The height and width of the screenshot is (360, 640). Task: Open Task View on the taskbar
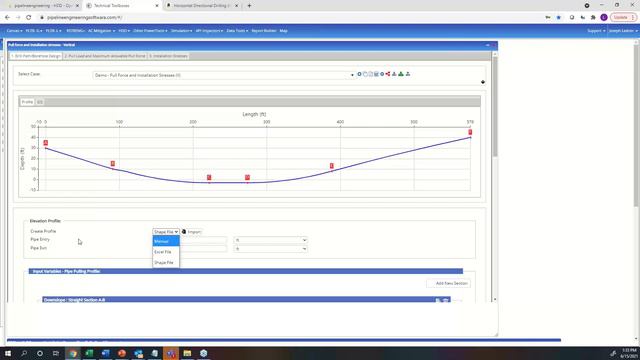(56, 353)
